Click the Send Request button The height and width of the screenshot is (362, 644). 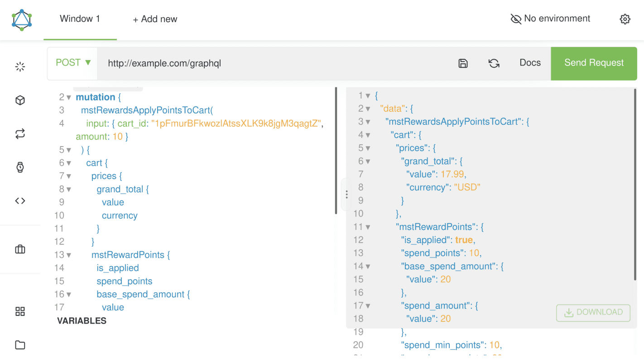(x=594, y=63)
